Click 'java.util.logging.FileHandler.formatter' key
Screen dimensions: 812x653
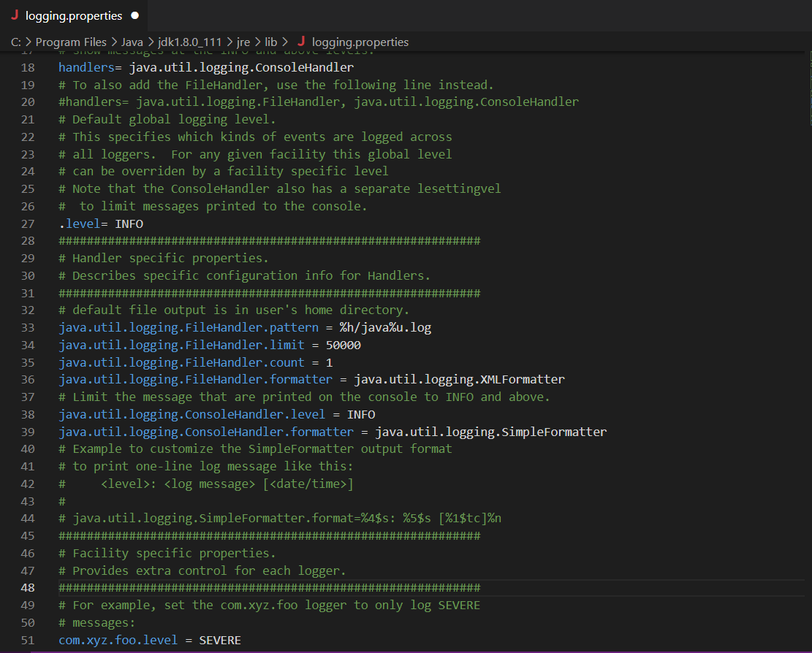tap(196, 379)
